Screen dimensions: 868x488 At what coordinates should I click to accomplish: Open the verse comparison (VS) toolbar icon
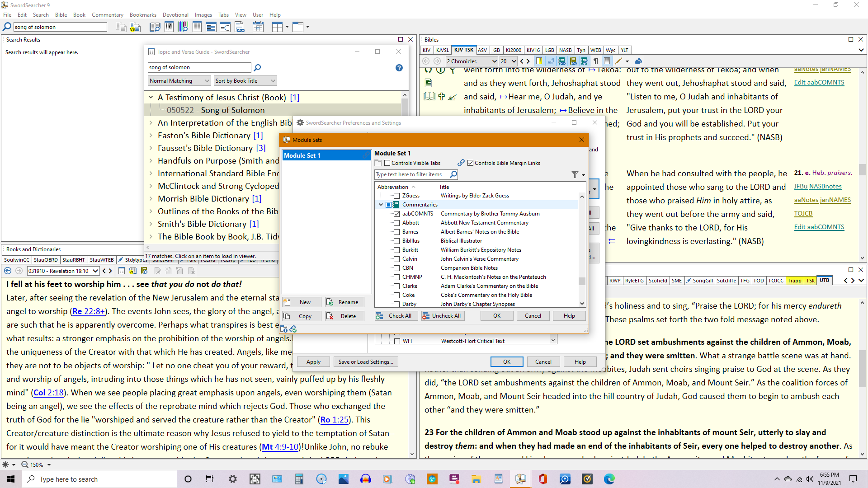click(135, 27)
